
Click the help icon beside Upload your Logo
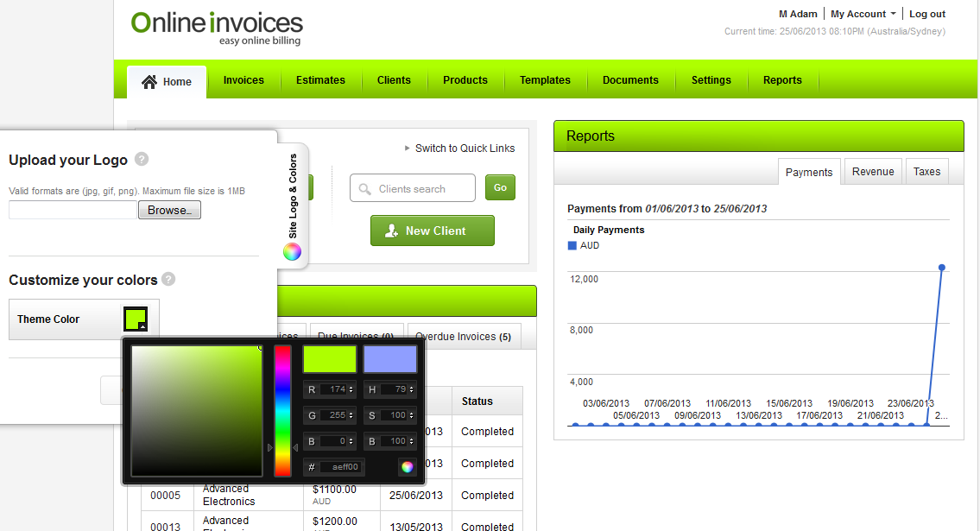(142, 159)
